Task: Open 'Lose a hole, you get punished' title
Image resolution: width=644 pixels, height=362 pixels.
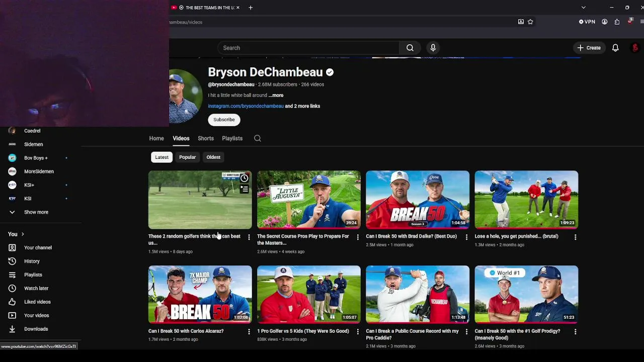Action: coord(516,236)
